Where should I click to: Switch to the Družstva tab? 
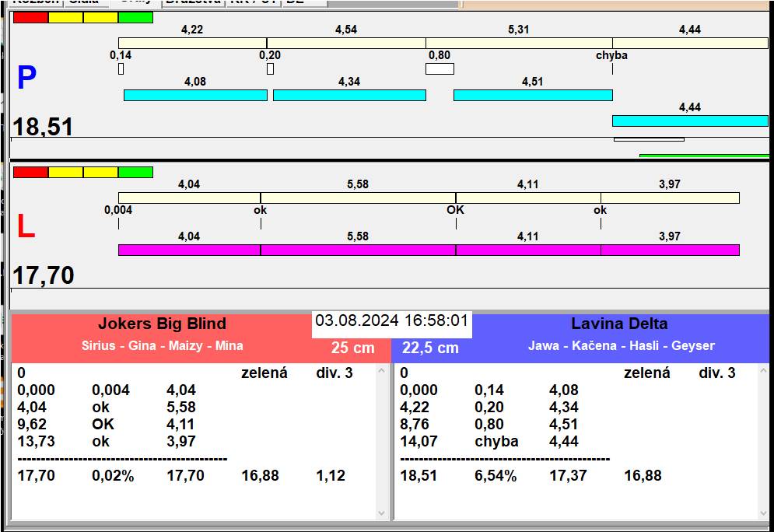[193, 2]
